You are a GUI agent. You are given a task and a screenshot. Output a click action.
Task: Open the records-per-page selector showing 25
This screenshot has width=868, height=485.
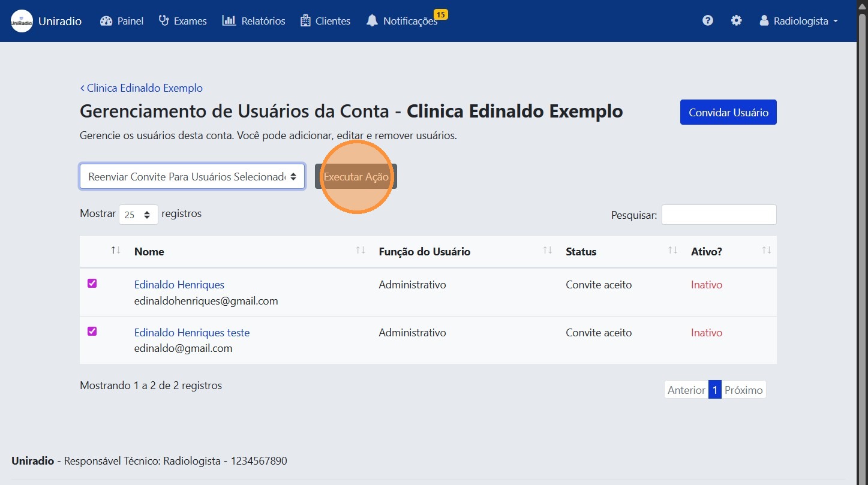(138, 214)
